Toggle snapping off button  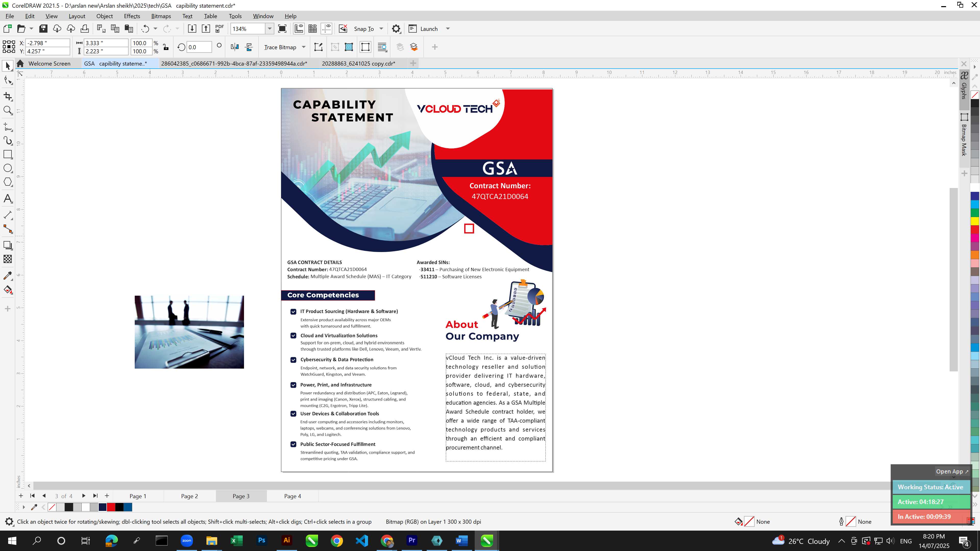(x=343, y=29)
